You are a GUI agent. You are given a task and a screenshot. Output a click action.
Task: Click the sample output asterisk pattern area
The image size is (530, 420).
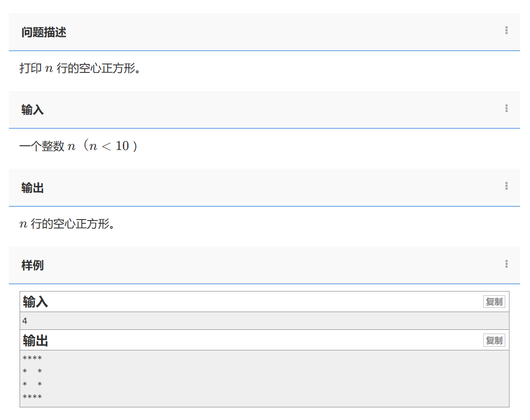click(31, 377)
